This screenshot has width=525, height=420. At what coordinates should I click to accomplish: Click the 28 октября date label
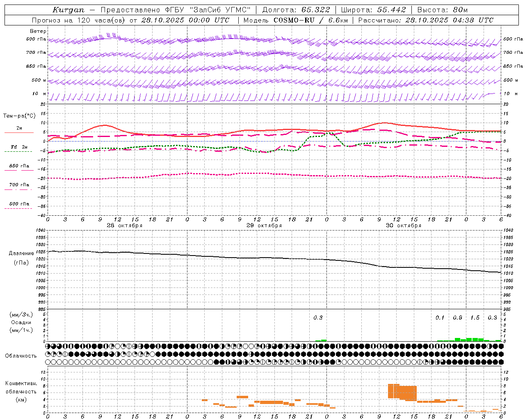125,226
